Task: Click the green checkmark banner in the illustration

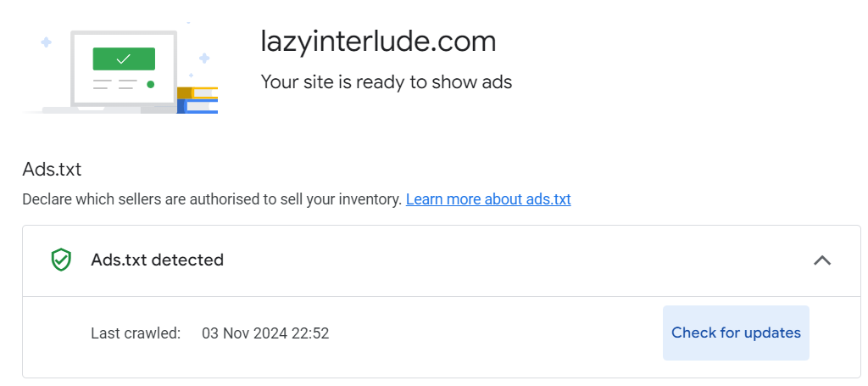Action: 124,59
